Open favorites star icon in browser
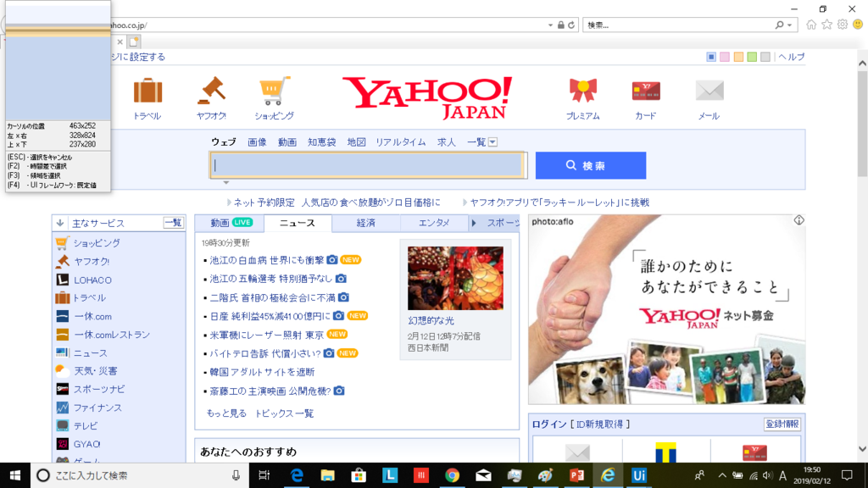 pos(827,25)
